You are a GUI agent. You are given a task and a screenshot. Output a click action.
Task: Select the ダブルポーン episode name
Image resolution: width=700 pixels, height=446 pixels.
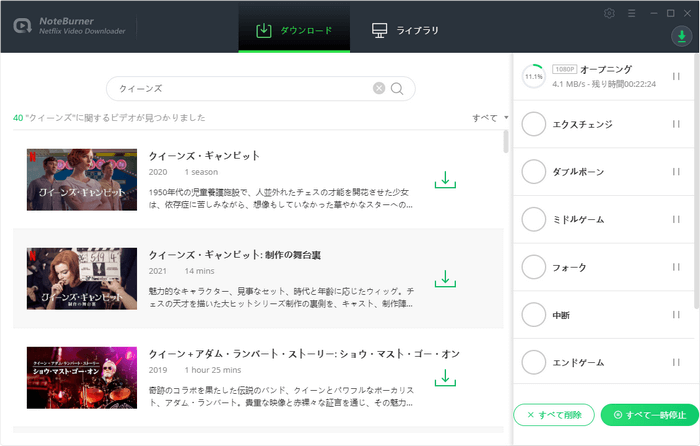point(578,172)
